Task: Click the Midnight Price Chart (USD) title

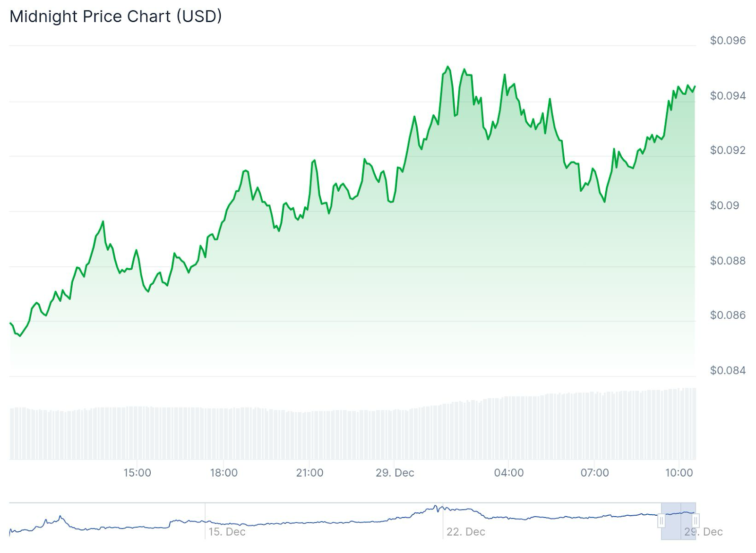Action: pos(116,17)
